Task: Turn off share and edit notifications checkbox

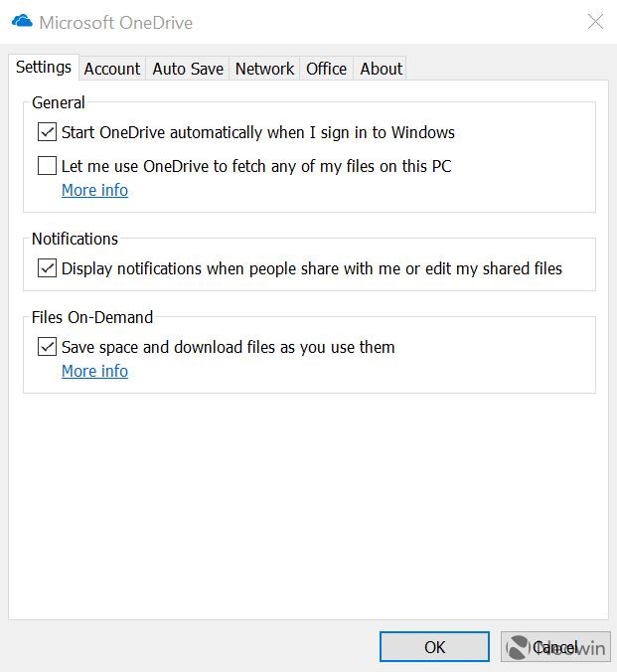Action: [47, 268]
